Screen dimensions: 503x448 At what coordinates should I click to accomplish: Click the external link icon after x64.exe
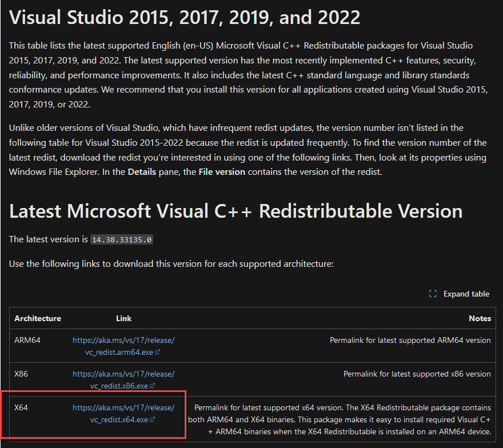pos(152,419)
